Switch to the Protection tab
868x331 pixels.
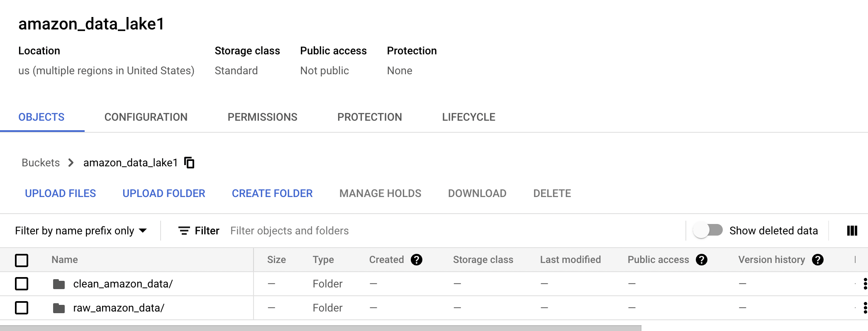tap(370, 117)
